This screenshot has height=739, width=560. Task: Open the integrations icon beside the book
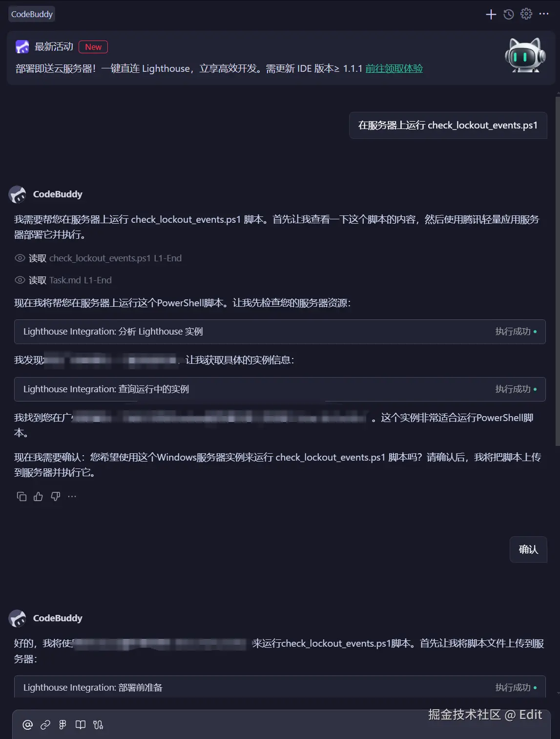[x=98, y=725]
